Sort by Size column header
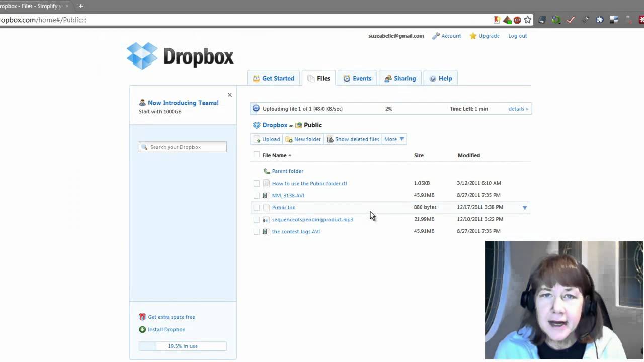 419,155
